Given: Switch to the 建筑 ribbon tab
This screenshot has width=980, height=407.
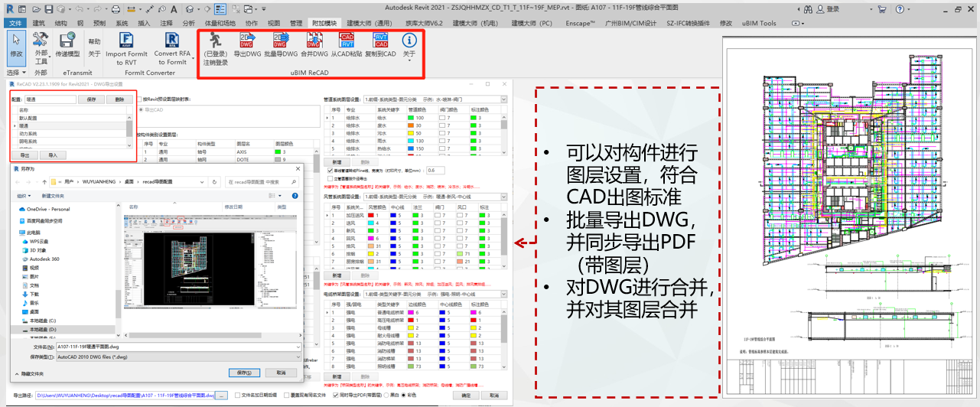Looking at the screenshot, I should (x=38, y=23).
